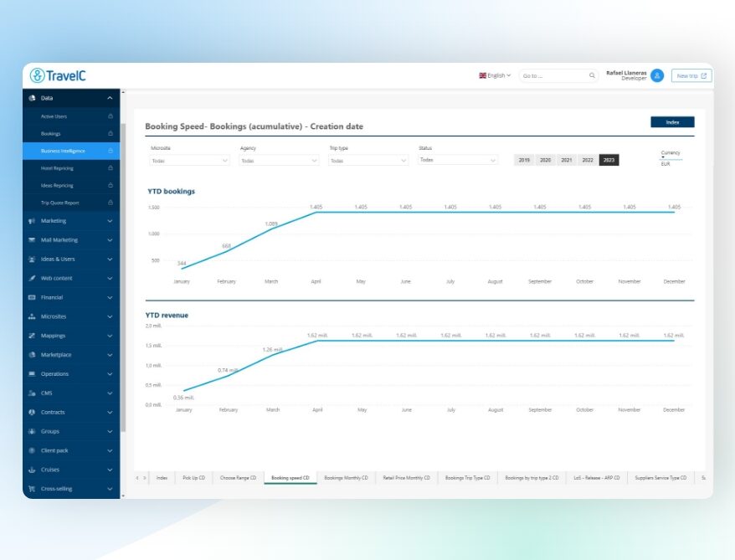Open the Active Users item

[71, 116]
